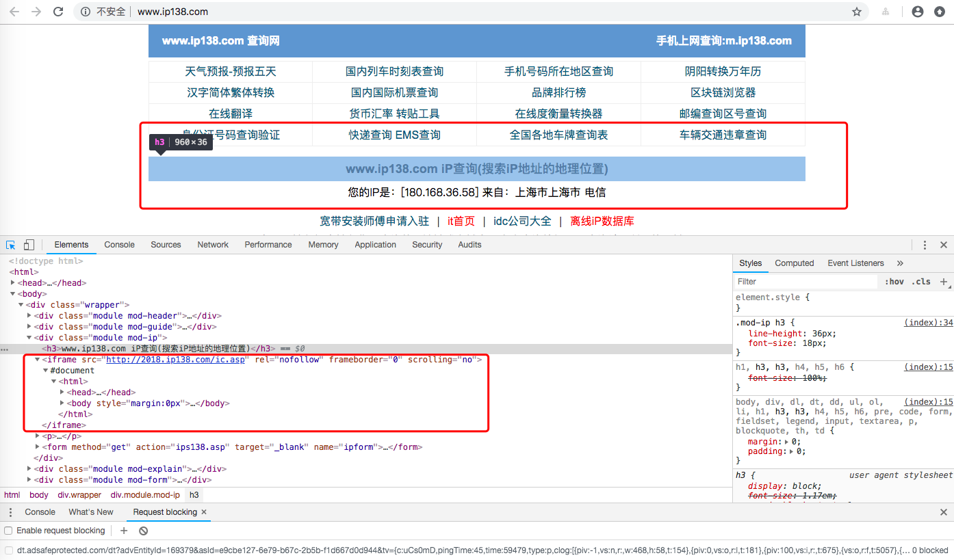Screen dimensions: 954x560
Task: Open the Sources tab
Action: coord(166,245)
